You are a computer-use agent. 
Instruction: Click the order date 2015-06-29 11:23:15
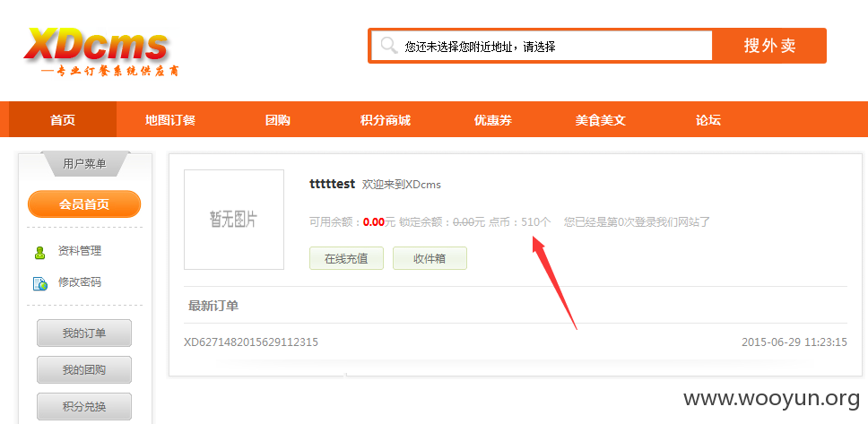(794, 342)
